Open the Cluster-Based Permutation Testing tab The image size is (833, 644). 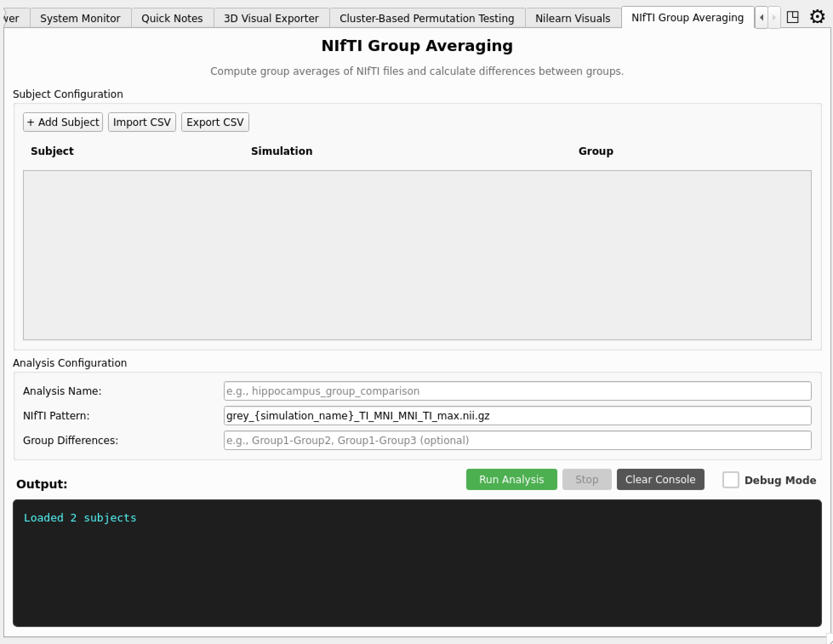[x=427, y=18]
